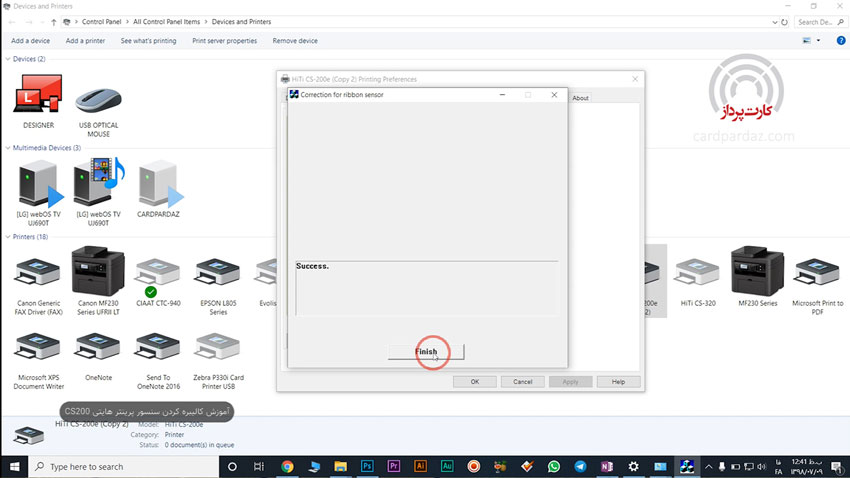
Task: Refresh the Devices and Printers view
Action: (x=784, y=22)
